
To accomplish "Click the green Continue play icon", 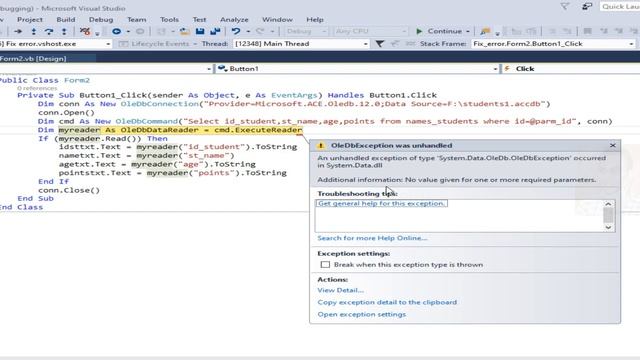I will coord(419,31).
